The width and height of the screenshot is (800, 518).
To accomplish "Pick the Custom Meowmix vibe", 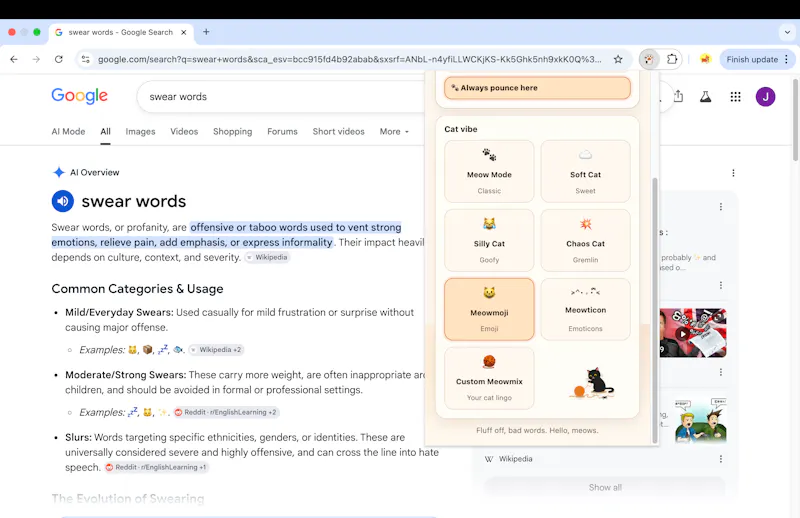I will click(x=489, y=378).
